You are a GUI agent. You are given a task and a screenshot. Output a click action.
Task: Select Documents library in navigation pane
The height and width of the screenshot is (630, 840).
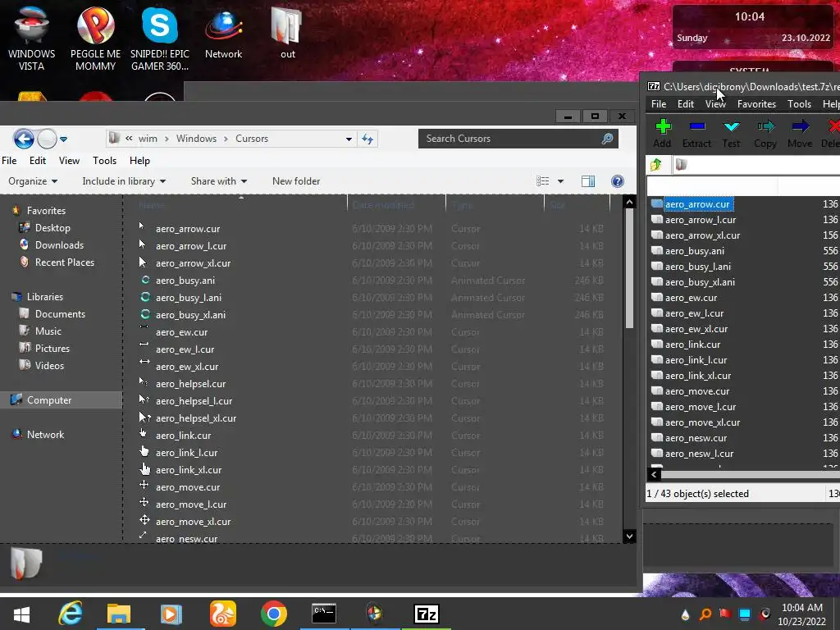click(x=60, y=314)
